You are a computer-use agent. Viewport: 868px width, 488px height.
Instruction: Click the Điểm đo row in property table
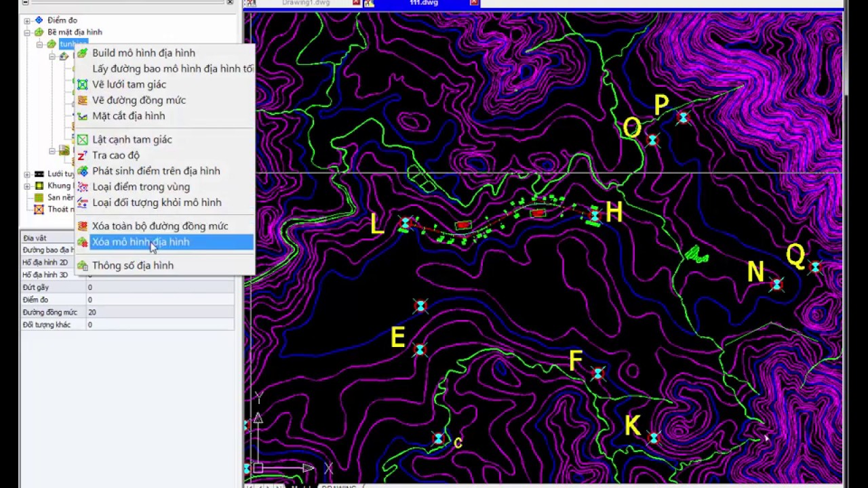127,300
